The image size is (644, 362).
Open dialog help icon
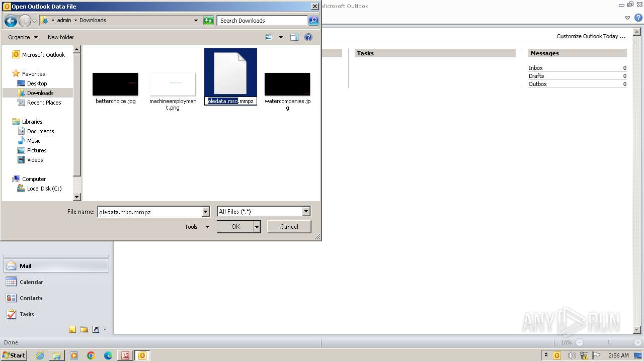pyautogui.click(x=308, y=37)
